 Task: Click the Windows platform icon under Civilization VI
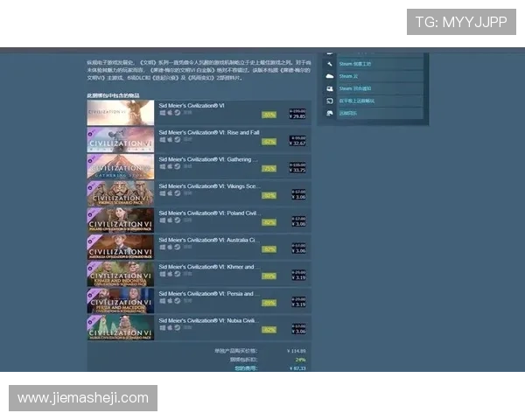[x=161, y=113]
